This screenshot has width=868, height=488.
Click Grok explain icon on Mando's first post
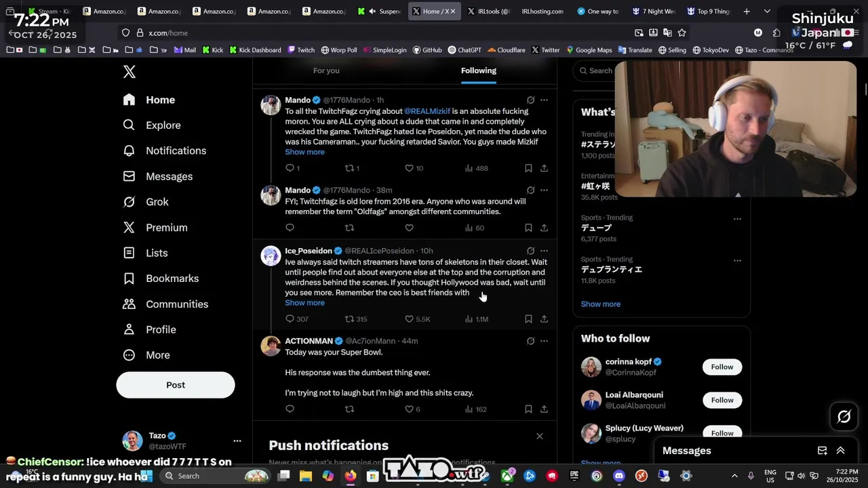[x=530, y=100]
